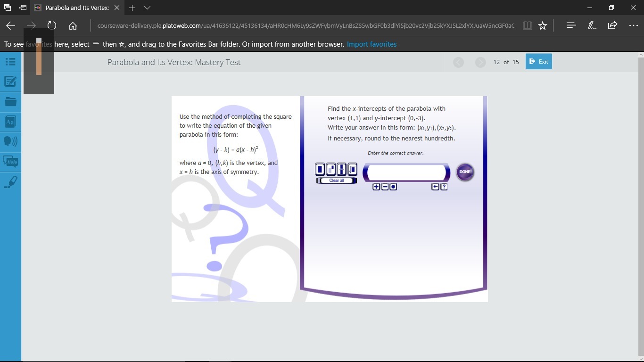Viewport: 644px width, 362px height.
Task: Click the '12 of 15' question counter
Action: (x=506, y=62)
